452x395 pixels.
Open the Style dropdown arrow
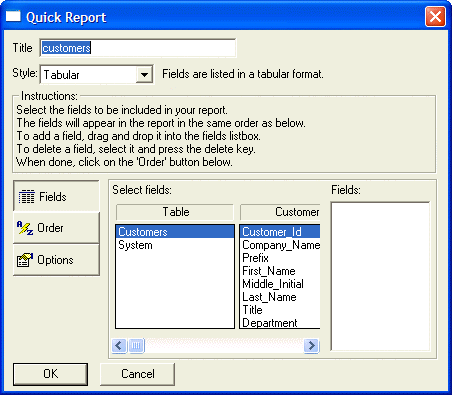(x=144, y=75)
